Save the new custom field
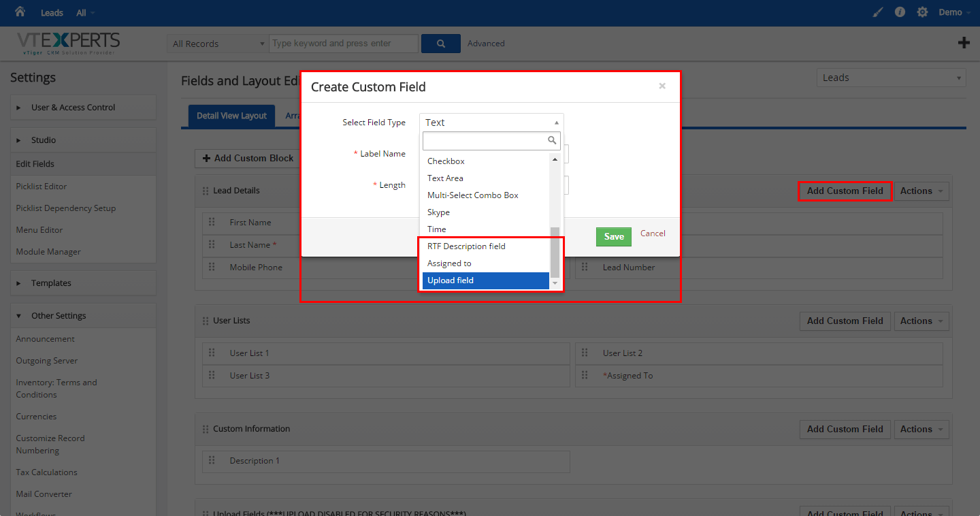This screenshot has height=516, width=980. [x=613, y=236]
